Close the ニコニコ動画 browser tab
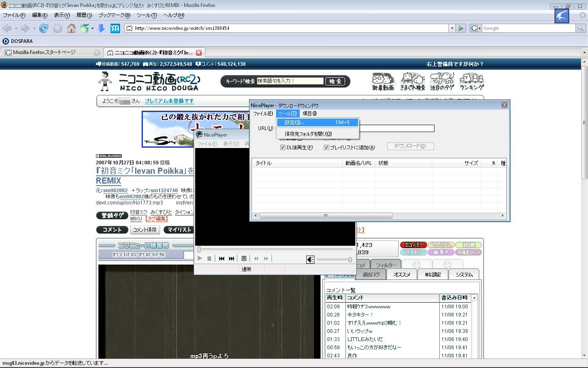This screenshot has height=368, width=588. point(199,53)
